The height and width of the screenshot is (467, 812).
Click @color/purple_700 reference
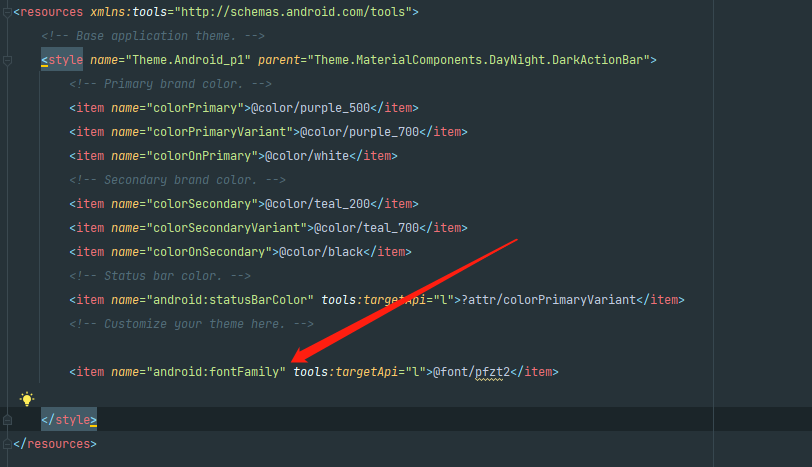359,132
